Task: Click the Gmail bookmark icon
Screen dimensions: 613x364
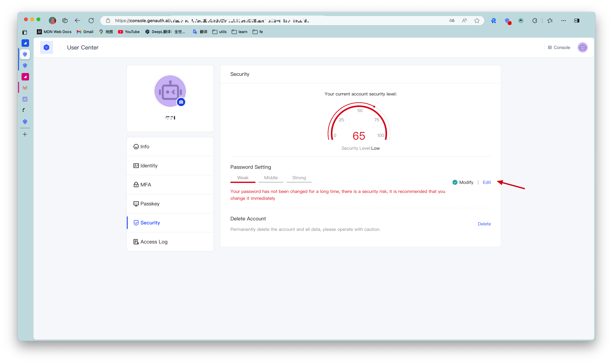Action: coord(79,32)
